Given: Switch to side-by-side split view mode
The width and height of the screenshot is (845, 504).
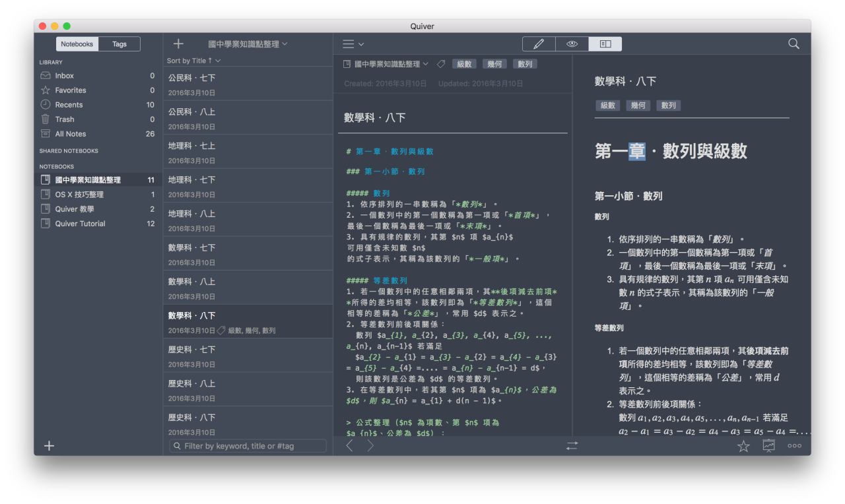Looking at the screenshot, I should point(605,44).
